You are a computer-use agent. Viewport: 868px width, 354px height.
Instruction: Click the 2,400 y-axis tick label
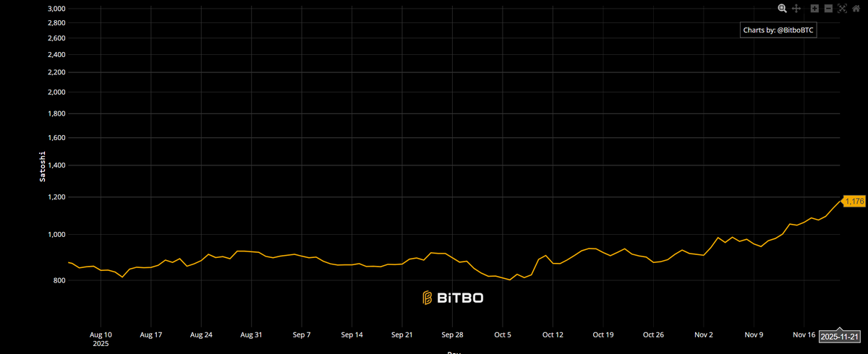pyautogui.click(x=56, y=55)
